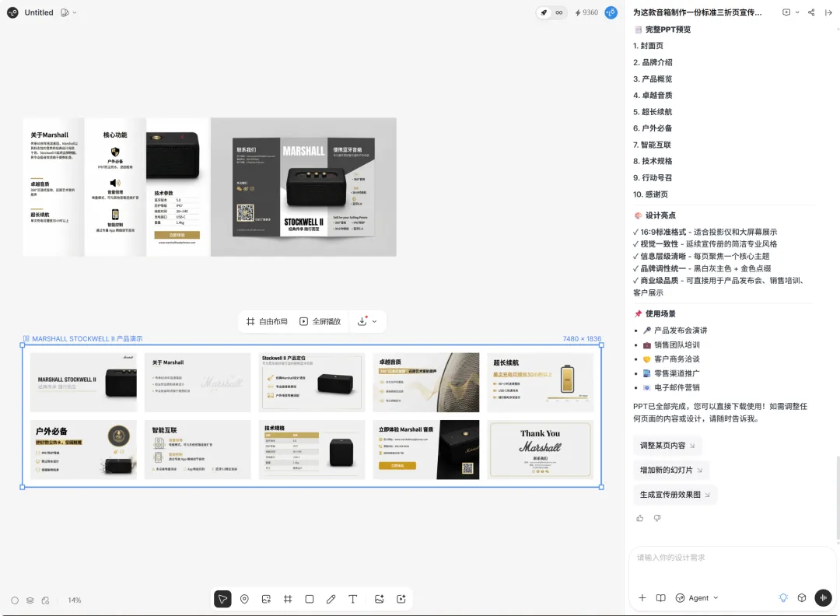Click the 全屏播放 fullscreen play button

click(x=320, y=321)
